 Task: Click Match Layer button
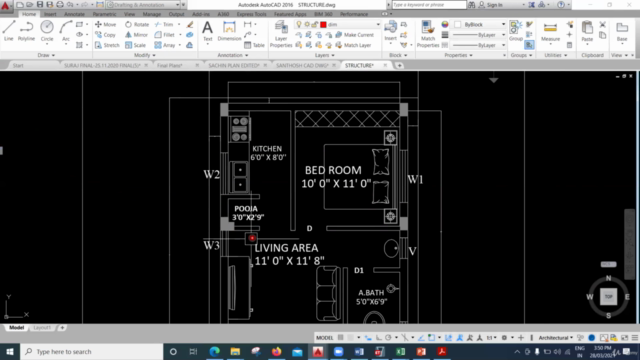tap(353, 45)
